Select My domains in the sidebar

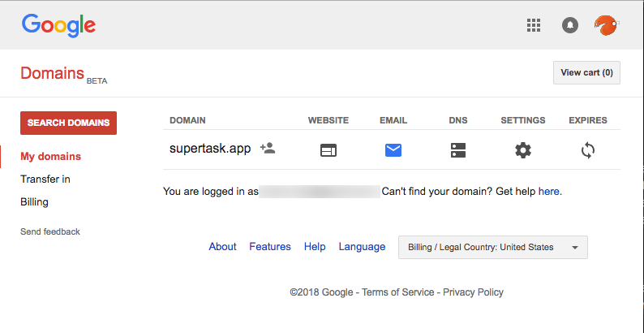tap(51, 157)
